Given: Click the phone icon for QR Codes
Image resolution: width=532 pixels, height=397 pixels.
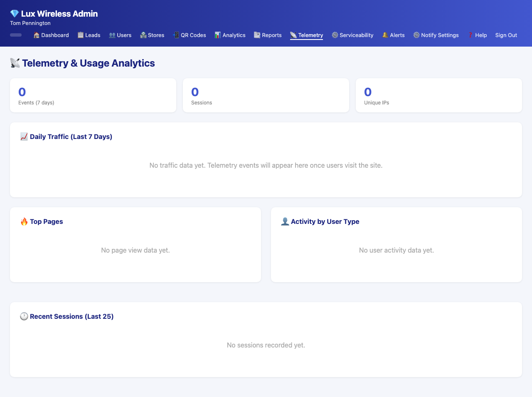Looking at the screenshot, I should (x=176, y=35).
